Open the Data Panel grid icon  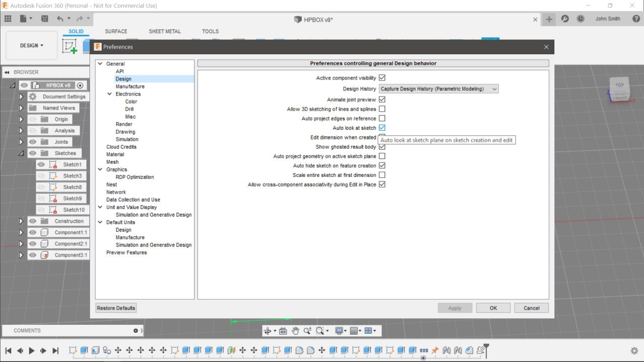8,19
